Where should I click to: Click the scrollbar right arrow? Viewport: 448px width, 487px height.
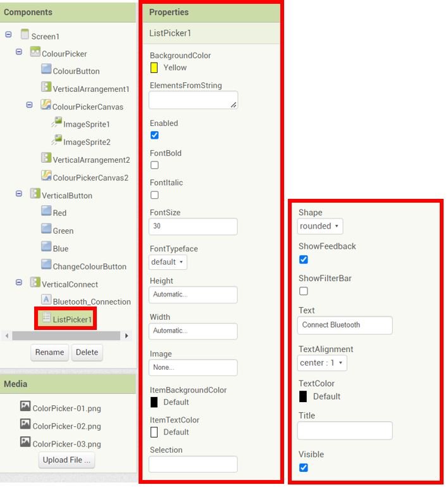point(127,336)
